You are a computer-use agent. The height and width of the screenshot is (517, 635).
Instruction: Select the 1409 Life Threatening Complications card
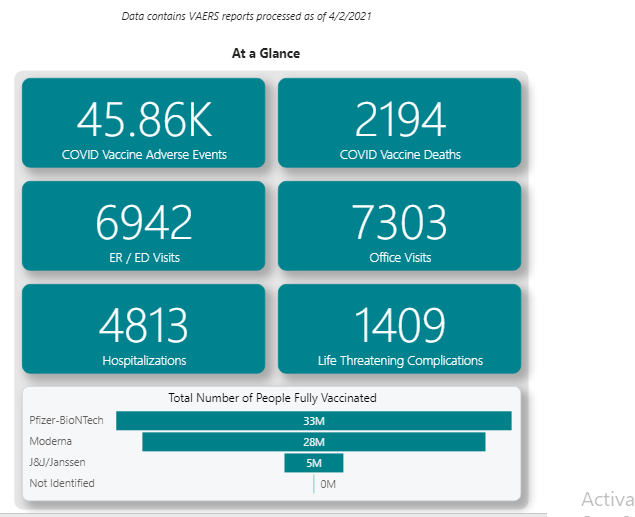399,329
